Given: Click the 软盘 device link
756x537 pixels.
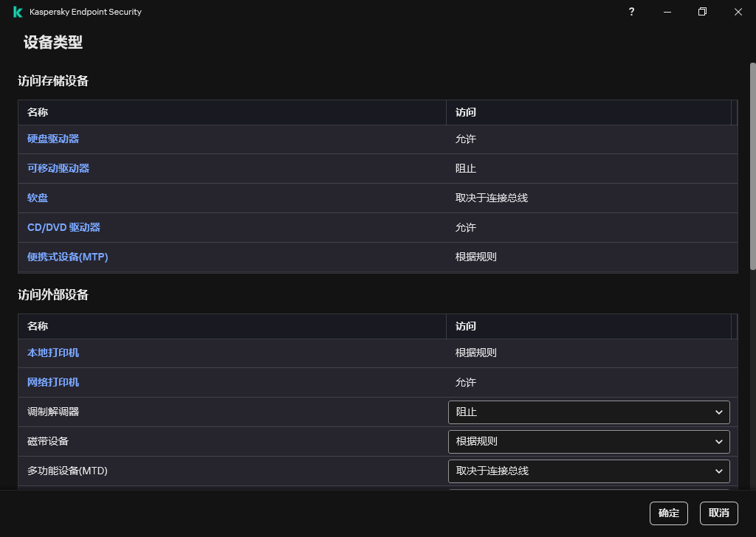Looking at the screenshot, I should coord(38,198).
